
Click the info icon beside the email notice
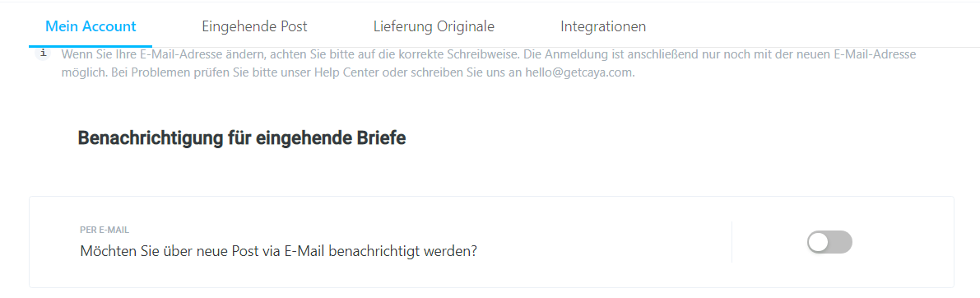click(x=43, y=54)
